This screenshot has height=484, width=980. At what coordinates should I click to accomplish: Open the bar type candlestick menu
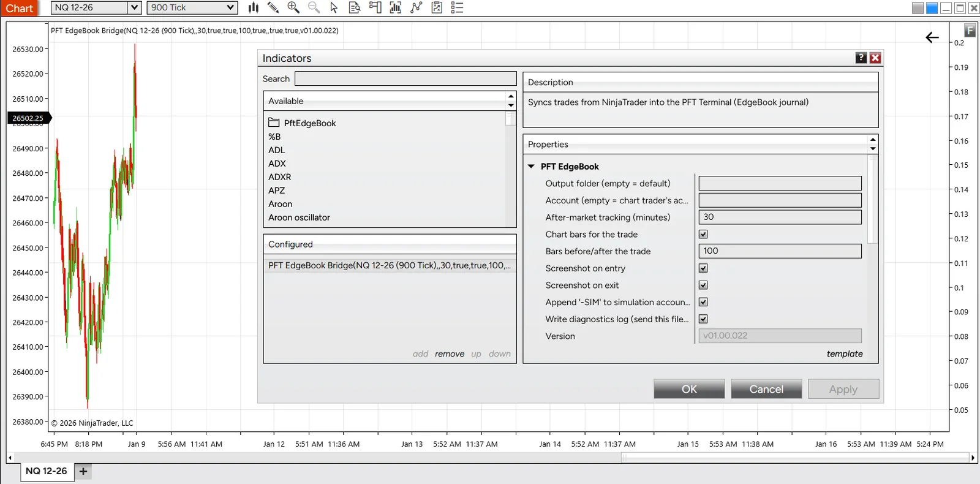point(253,7)
